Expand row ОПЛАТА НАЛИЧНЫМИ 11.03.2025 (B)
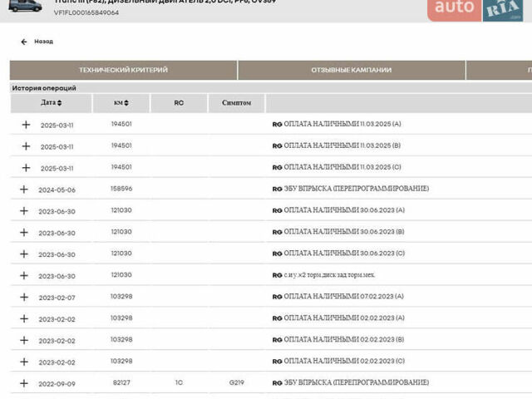 26,146
